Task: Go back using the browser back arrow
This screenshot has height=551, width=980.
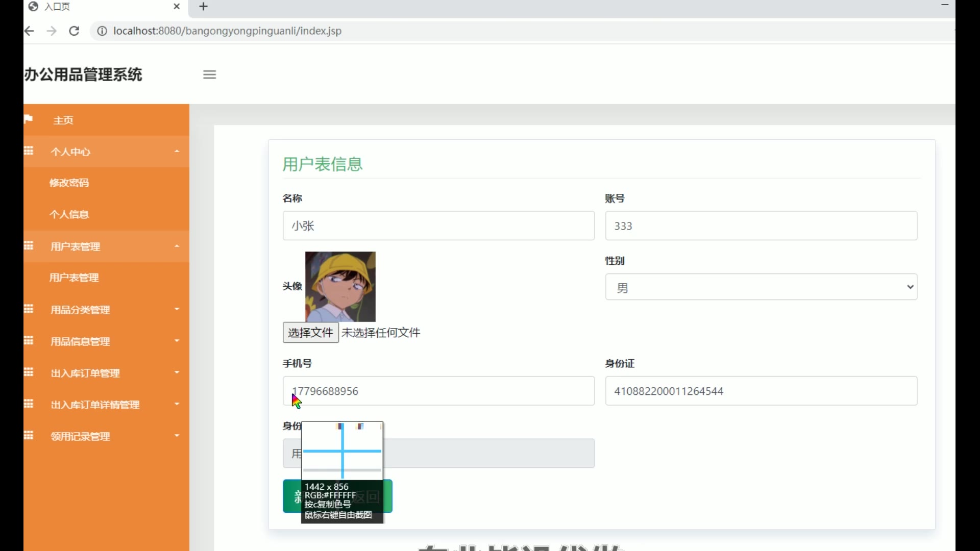Action: [x=30, y=31]
